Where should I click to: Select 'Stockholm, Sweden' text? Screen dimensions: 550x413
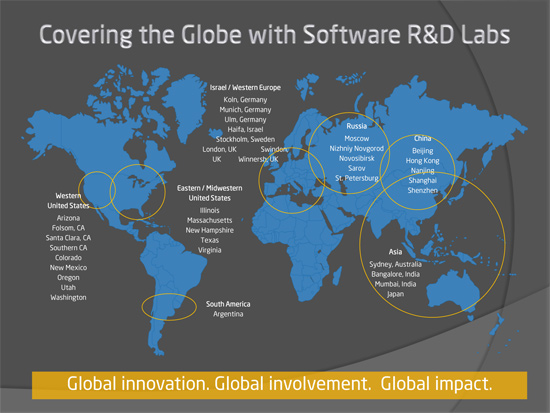(245, 139)
